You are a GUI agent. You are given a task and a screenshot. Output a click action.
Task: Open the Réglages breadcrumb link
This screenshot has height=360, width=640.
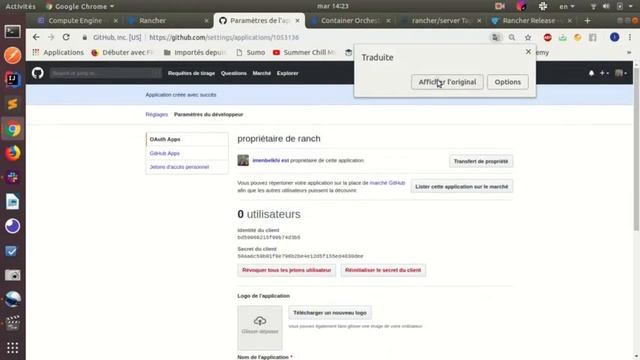(157, 114)
